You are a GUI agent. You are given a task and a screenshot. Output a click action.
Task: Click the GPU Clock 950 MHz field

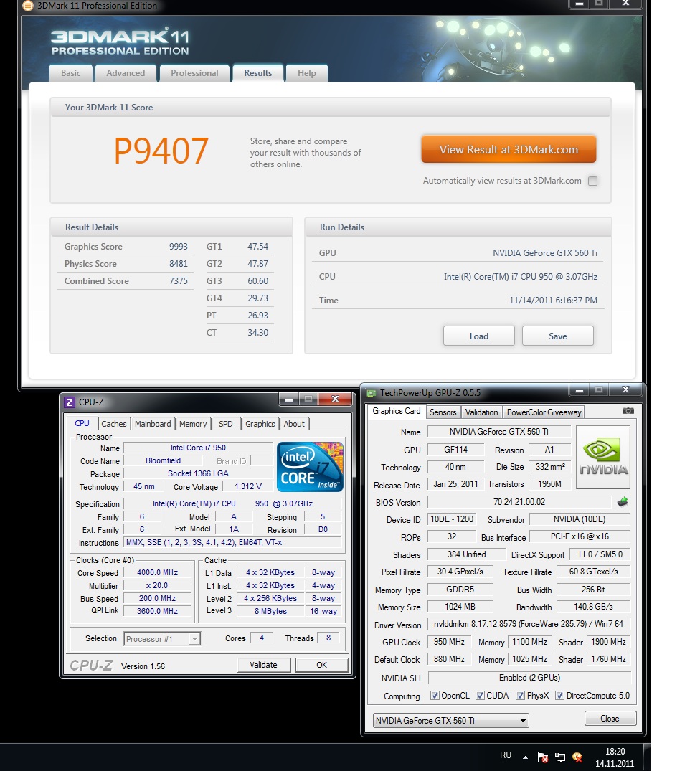click(449, 642)
